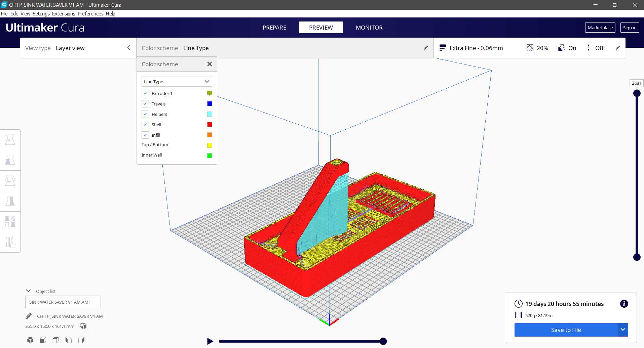
Task: Click the bottom layer slider handle
Action: (x=637, y=257)
